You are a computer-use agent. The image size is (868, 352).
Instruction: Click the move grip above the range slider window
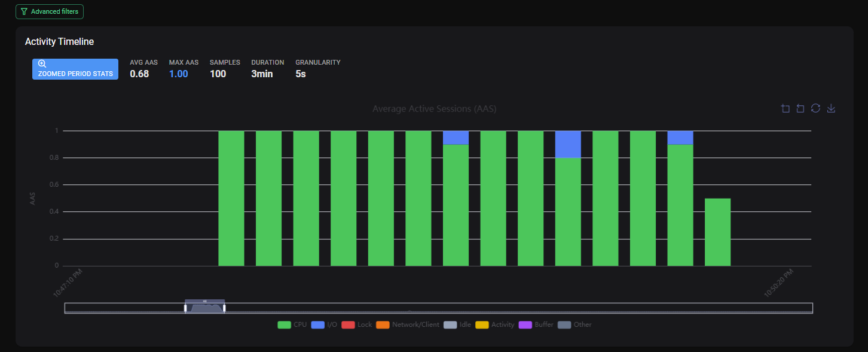point(204,301)
